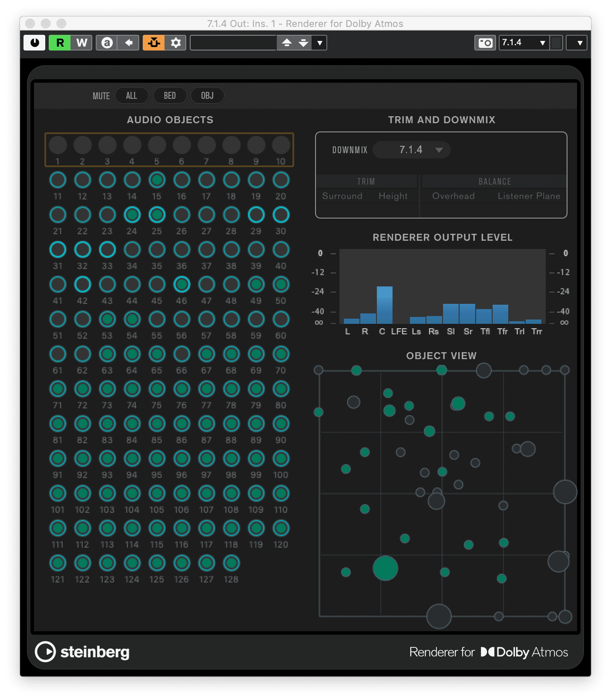This screenshot has height=700, width=611.
Task: Load next preset down arrow
Action: [x=303, y=43]
